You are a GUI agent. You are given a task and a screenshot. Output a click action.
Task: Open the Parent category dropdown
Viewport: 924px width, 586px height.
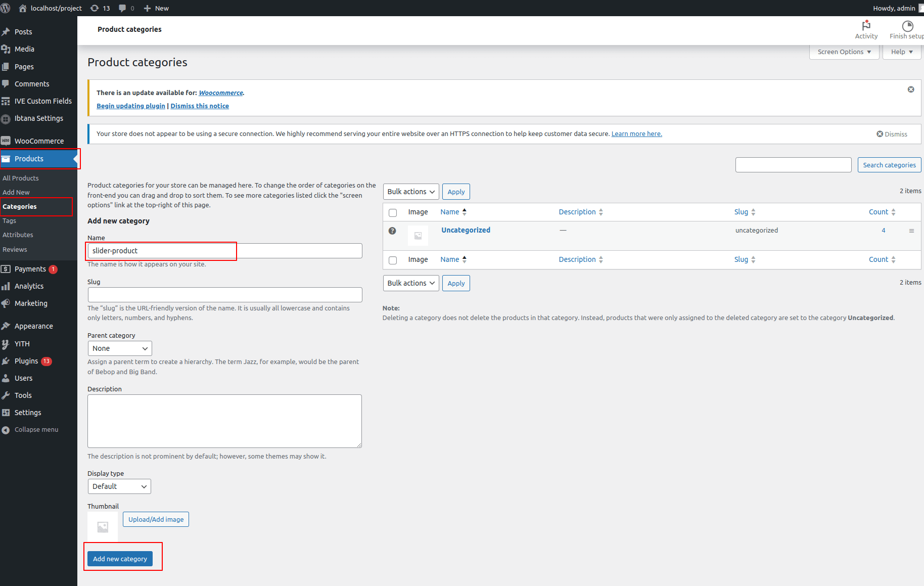[120, 348]
